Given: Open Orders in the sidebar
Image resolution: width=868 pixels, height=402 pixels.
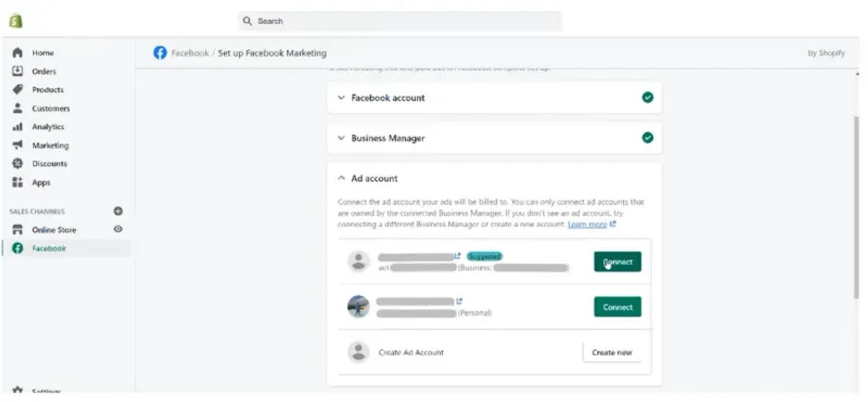Looking at the screenshot, I should (44, 71).
